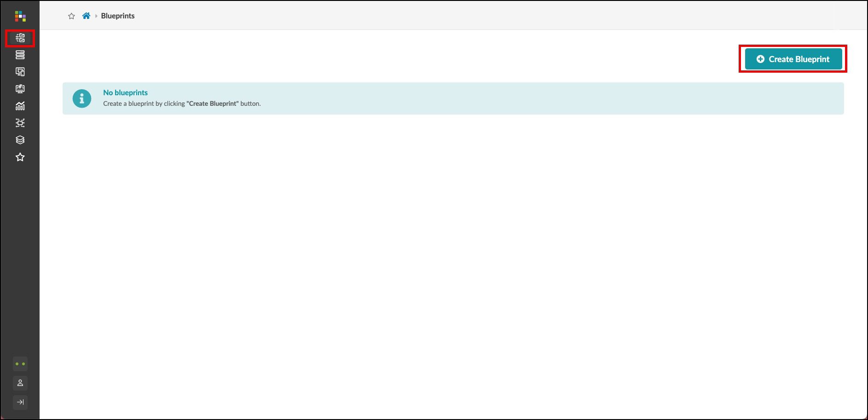Go to Home via breadcrumb icon
868x420 pixels.
coord(86,16)
